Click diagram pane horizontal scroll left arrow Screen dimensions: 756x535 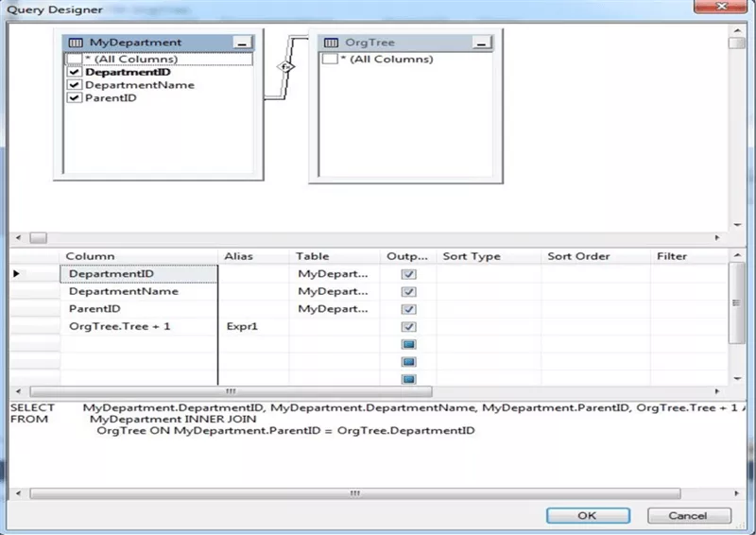point(18,237)
